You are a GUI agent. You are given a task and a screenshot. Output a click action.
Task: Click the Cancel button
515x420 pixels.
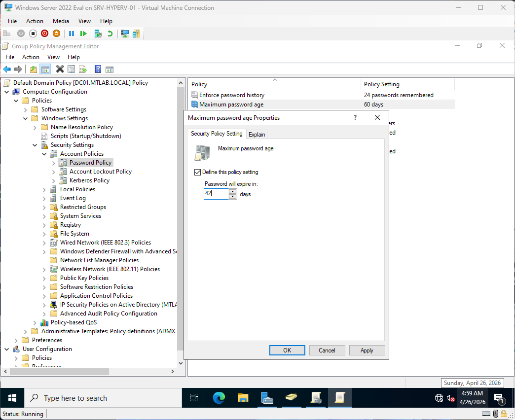tap(327, 350)
